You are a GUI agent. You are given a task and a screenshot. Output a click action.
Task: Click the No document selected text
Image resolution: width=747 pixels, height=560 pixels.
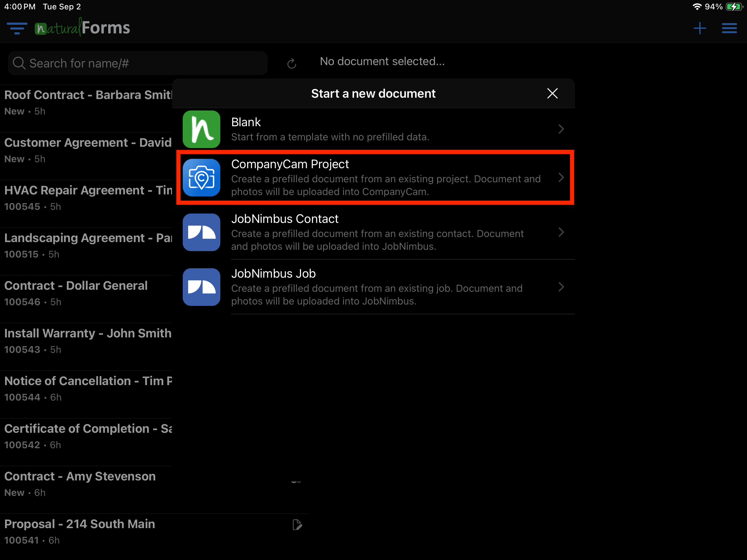pos(382,61)
